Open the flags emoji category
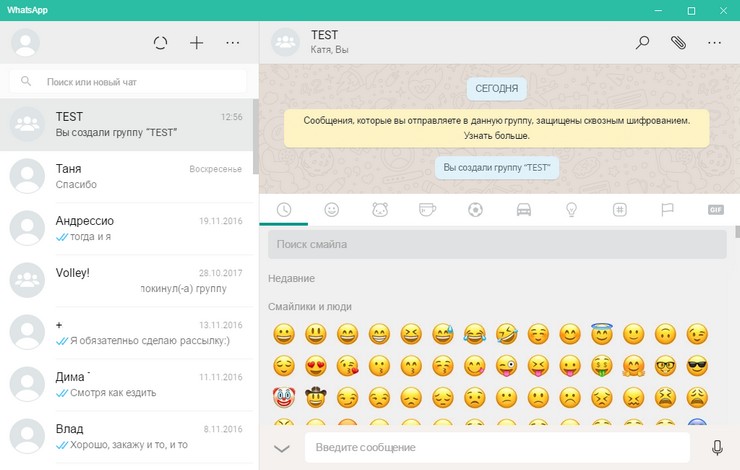 click(667, 210)
